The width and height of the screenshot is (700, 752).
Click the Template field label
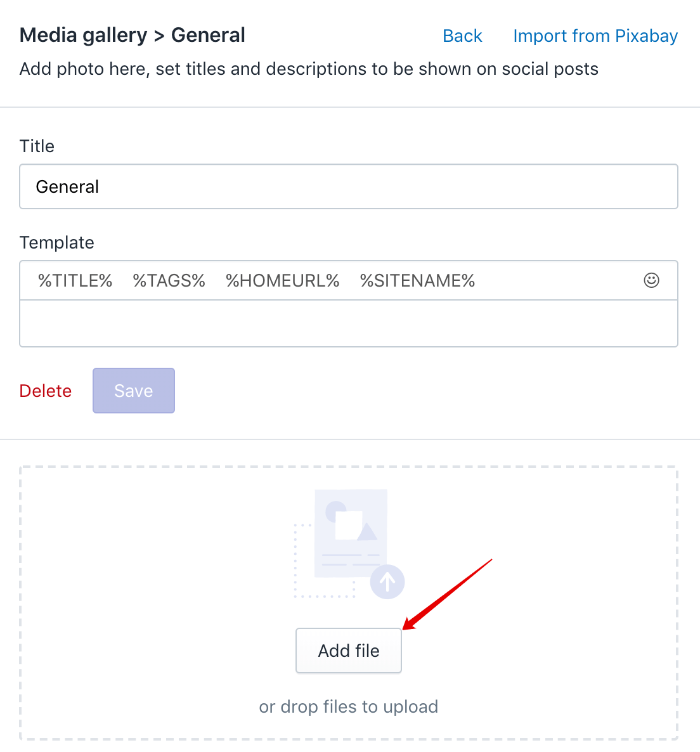(x=56, y=243)
